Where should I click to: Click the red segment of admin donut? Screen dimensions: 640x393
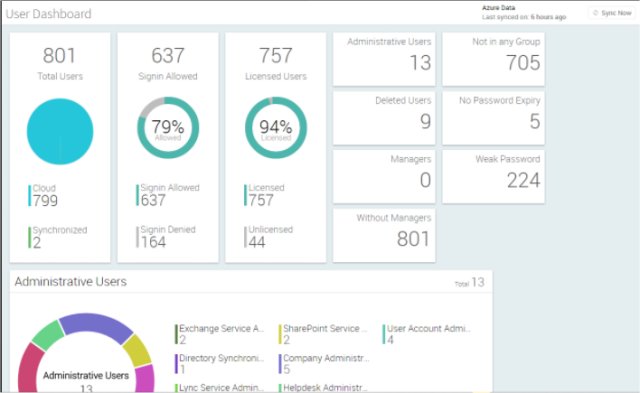click(30, 369)
